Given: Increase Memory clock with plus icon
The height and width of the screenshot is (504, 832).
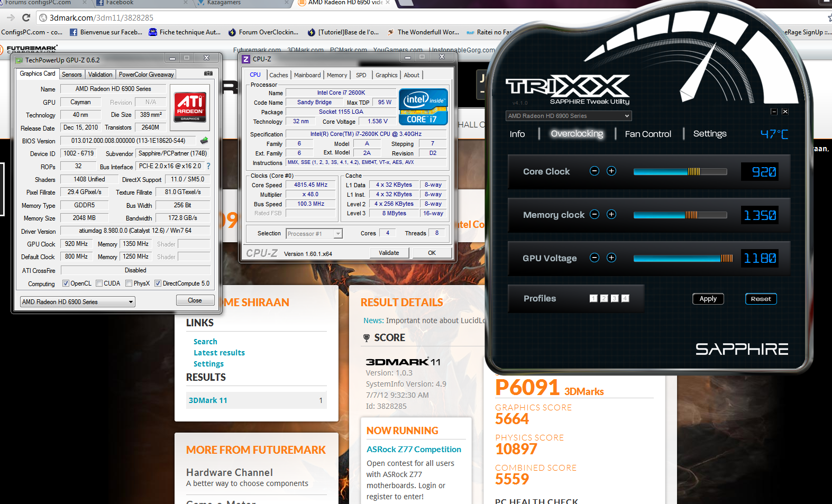Looking at the screenshot, I should pos(611,214).
